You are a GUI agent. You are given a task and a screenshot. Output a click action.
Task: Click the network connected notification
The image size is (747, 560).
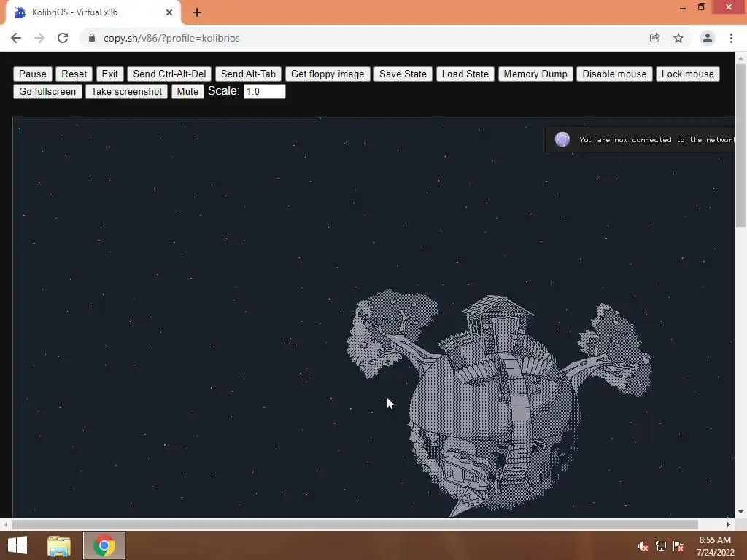pos(639,139)
